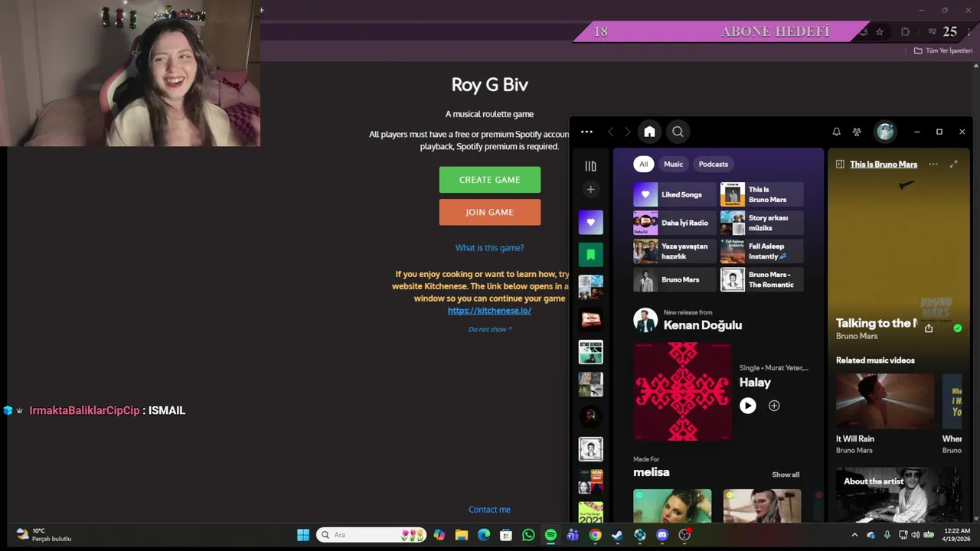The image size is (980, 551).
Task: Share current track Talking to the Moon
Action: pos(929,328)
